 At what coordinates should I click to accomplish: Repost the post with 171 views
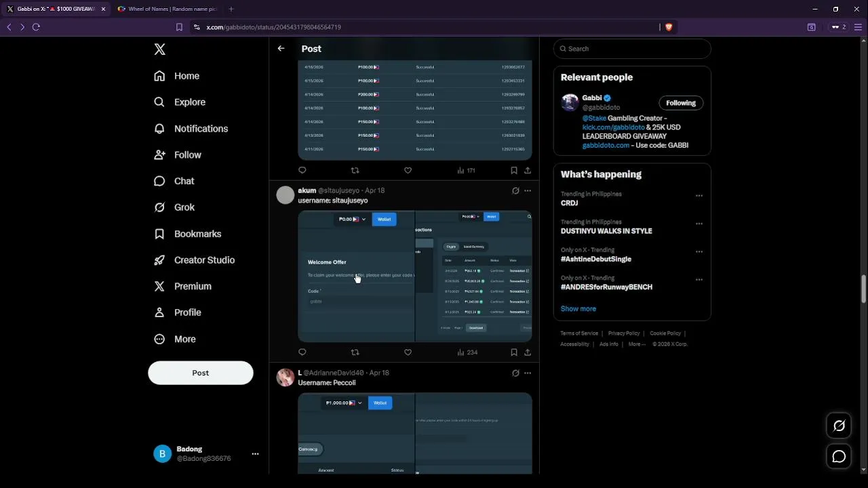coord(355,171)
